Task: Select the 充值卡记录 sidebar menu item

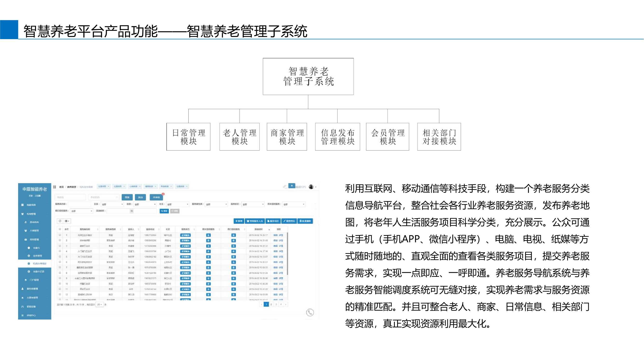Action: (x=38, y=271)
